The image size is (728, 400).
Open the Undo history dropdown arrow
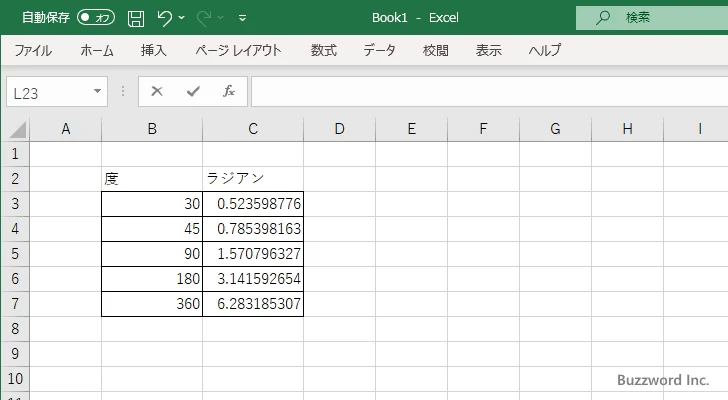tap(182, 18)
